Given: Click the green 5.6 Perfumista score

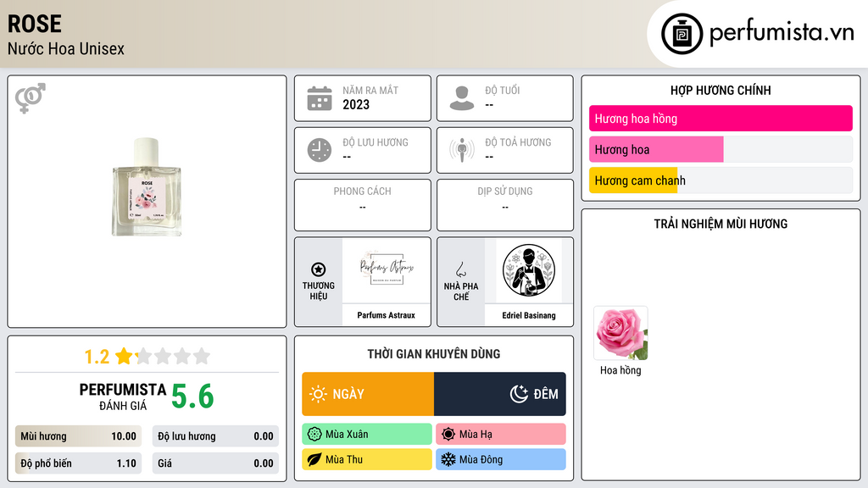Looking at the screenshot, I should (x=192, y=396).
